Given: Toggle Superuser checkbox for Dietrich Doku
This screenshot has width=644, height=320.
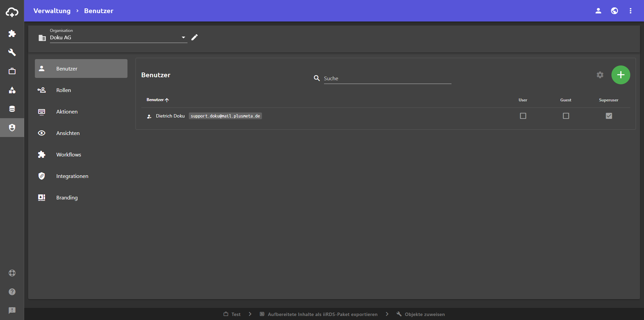Looking at the screenshot, I should (609, 116).
